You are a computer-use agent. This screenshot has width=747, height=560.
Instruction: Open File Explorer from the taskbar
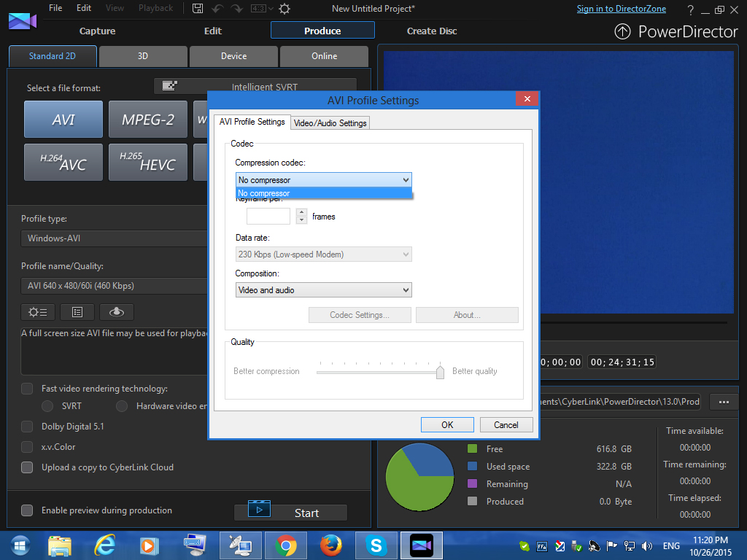tap(60, 545)
